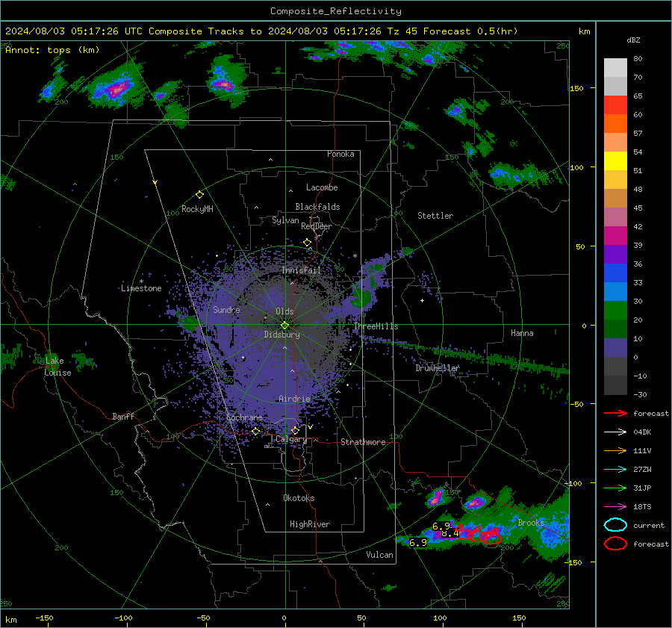Click the yellow diamond marker above RedDeer
This screenshot has width=672, height=628.
pos(307,243)
